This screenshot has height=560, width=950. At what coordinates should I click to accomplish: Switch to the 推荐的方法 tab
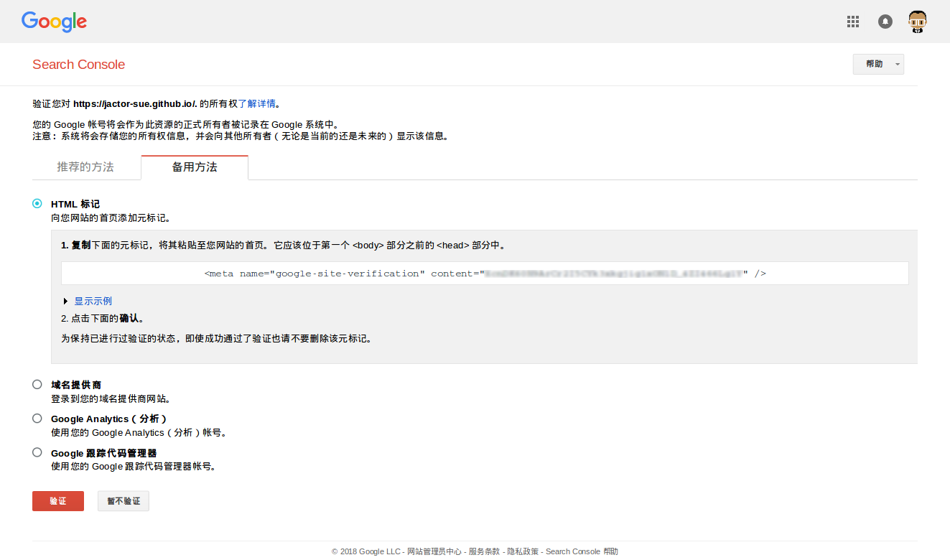[86, 167]
